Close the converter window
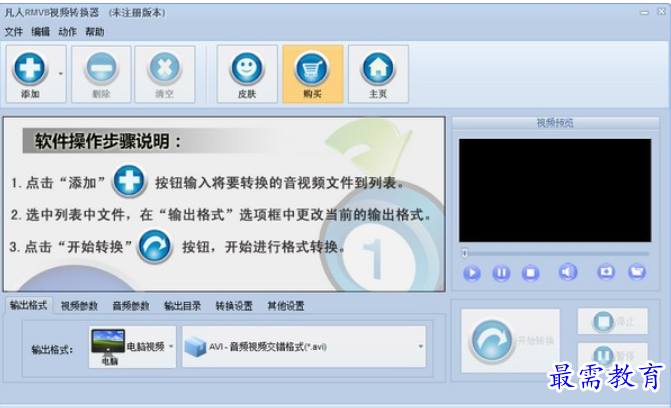Viewport: 671px width, 408px height. (661, 12)
